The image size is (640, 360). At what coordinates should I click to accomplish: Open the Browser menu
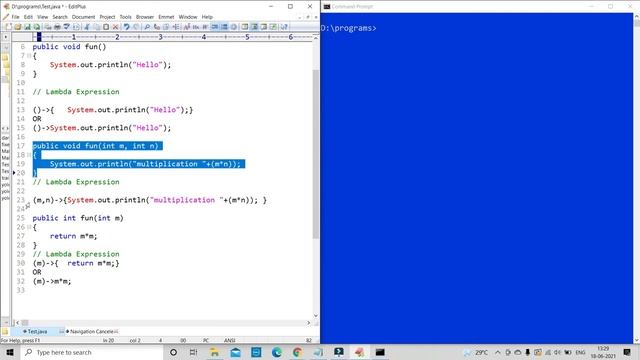[x=145, y=17]
